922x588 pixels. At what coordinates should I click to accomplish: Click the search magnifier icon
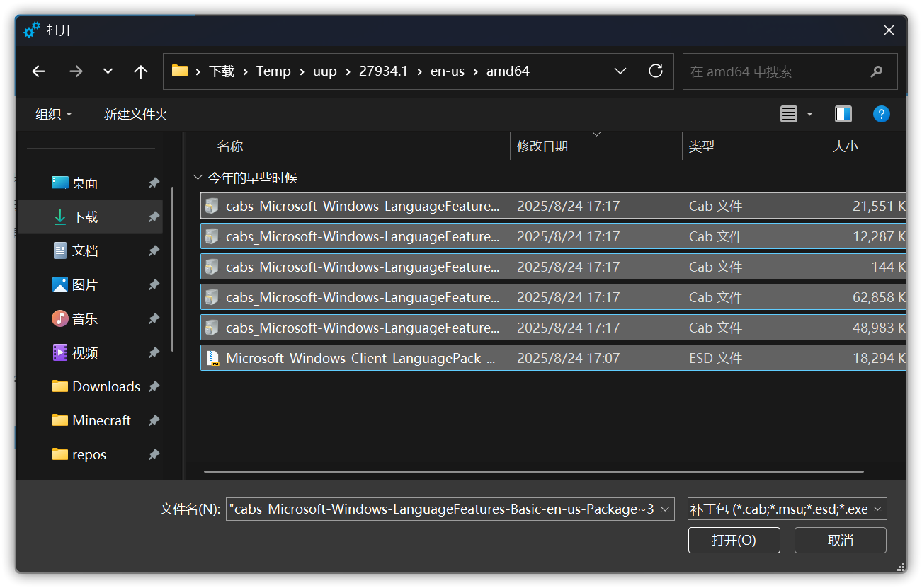[877, 71]
